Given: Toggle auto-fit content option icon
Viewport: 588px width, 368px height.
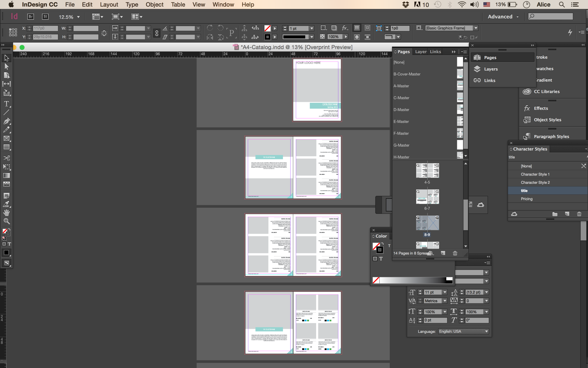Looking at the screenshot, I should [x=379, y=28].
